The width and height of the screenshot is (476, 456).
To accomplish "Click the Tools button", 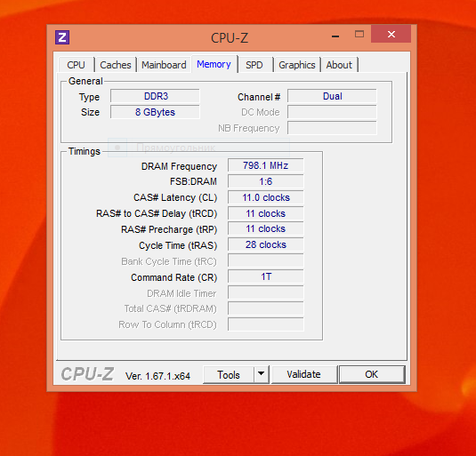I will 229,375.
